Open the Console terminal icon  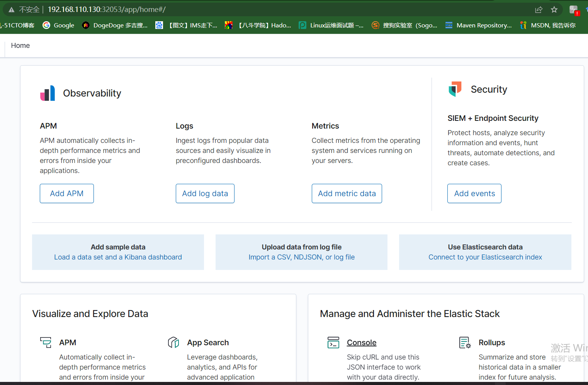333,342
